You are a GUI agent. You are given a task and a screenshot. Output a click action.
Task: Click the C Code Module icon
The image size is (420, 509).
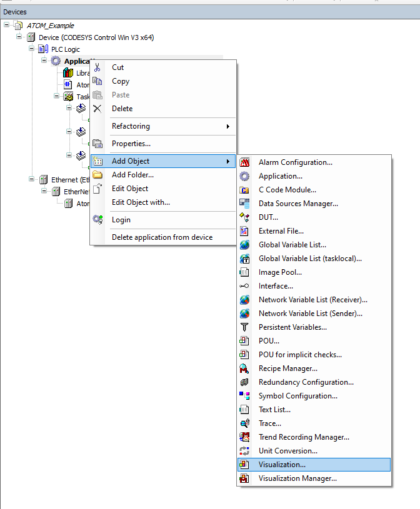(245, 190)
